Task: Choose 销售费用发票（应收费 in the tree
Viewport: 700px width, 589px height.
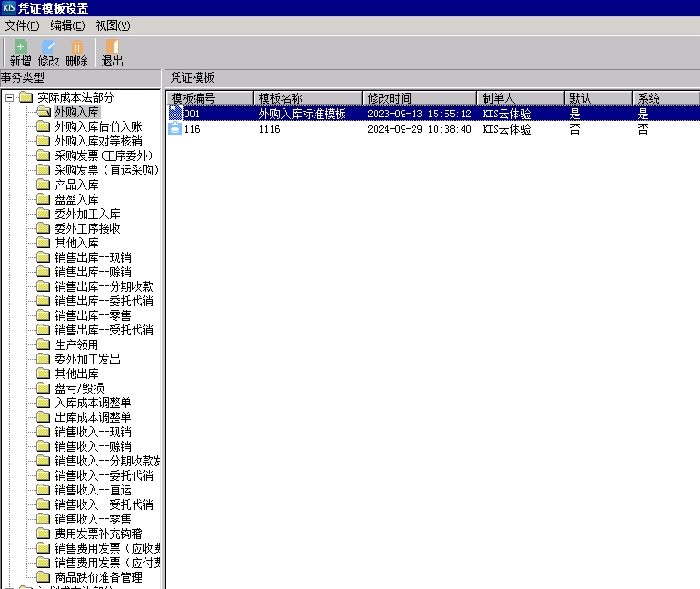Action: coord(107,548)
